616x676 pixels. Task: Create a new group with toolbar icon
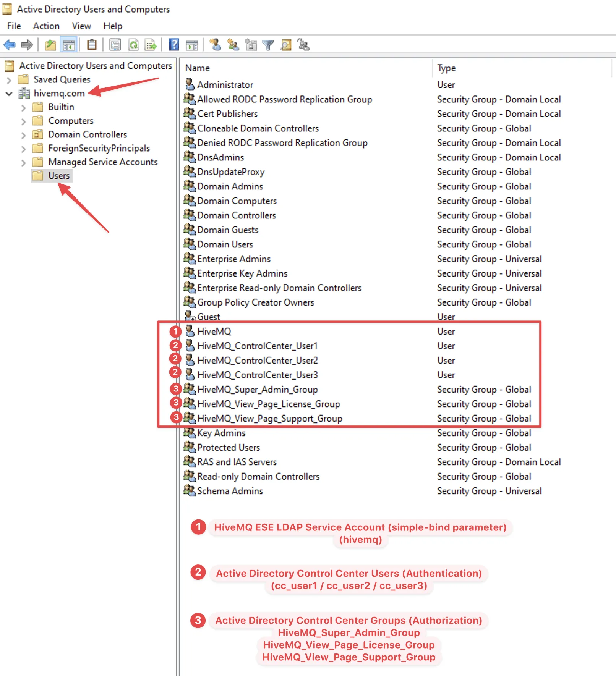click(233, 45)
